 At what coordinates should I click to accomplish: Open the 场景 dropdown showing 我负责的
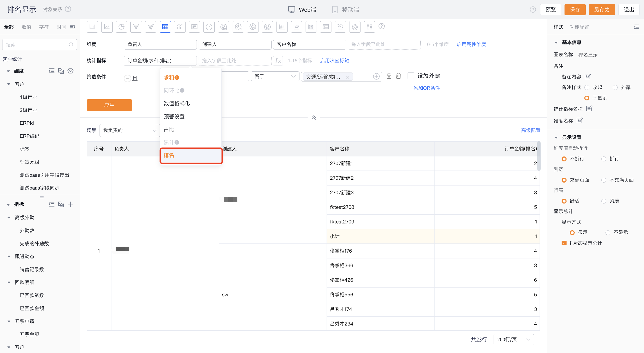pos(130,130)
